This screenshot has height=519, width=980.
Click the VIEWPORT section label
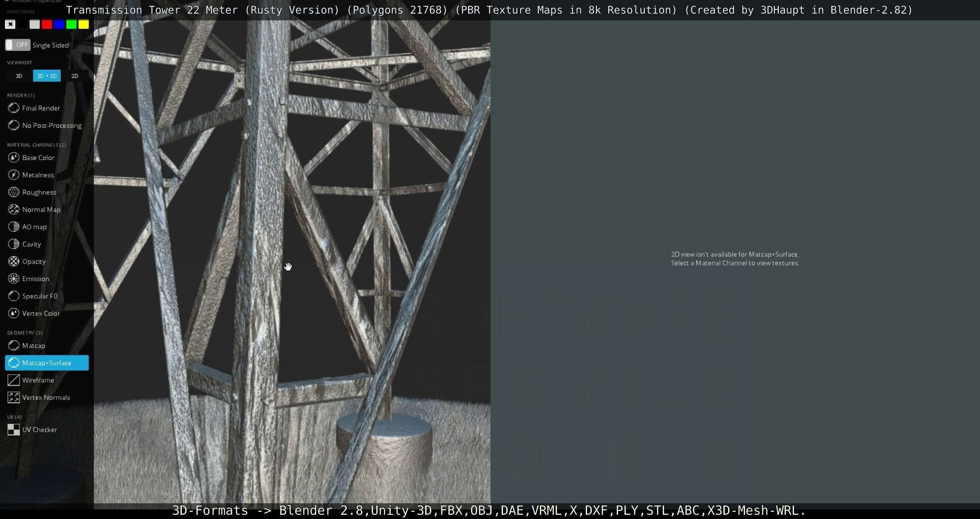pyautogui.click(x=20, y=62)
